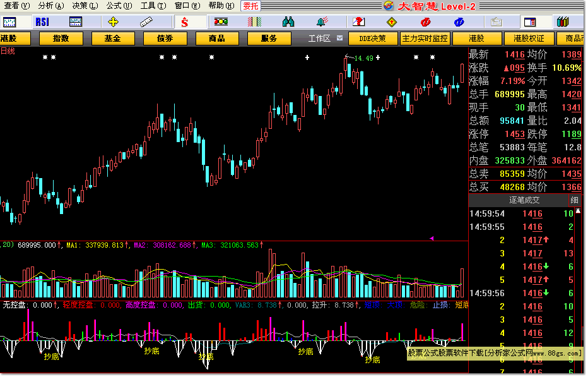588x377 pixels.
Task: Click the 涨停 1453 limit-up value
Action: pyautogui.click(x=515, y=134)
